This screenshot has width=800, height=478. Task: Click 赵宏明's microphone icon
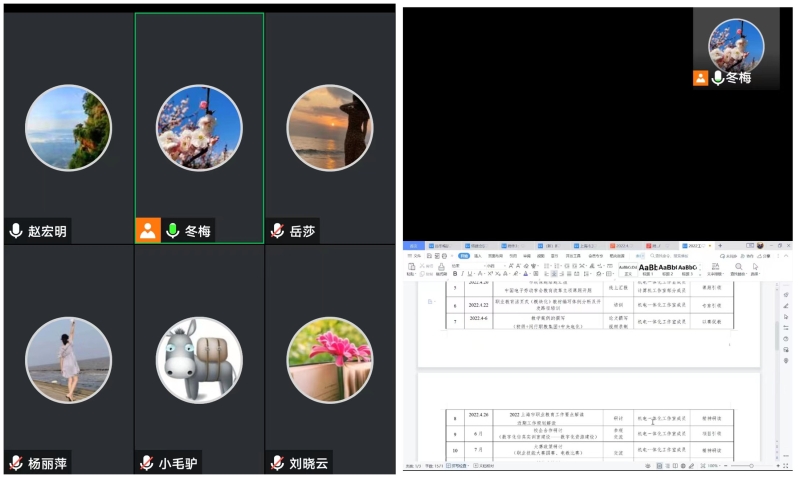(16, 231)
